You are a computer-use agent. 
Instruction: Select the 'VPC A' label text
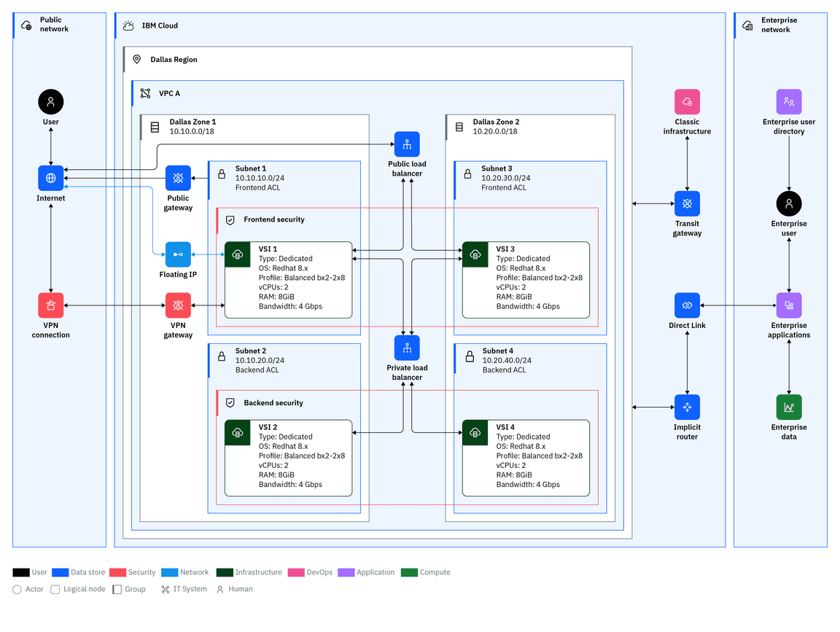click(169, 93)
